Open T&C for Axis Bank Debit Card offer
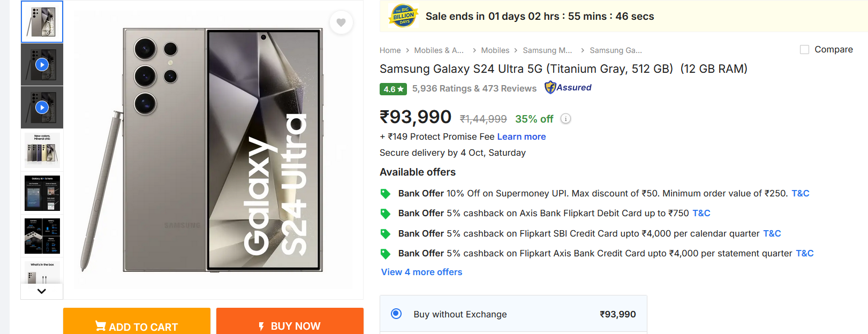This screenshot has height=334, width=868. click(x=701, y=213)
